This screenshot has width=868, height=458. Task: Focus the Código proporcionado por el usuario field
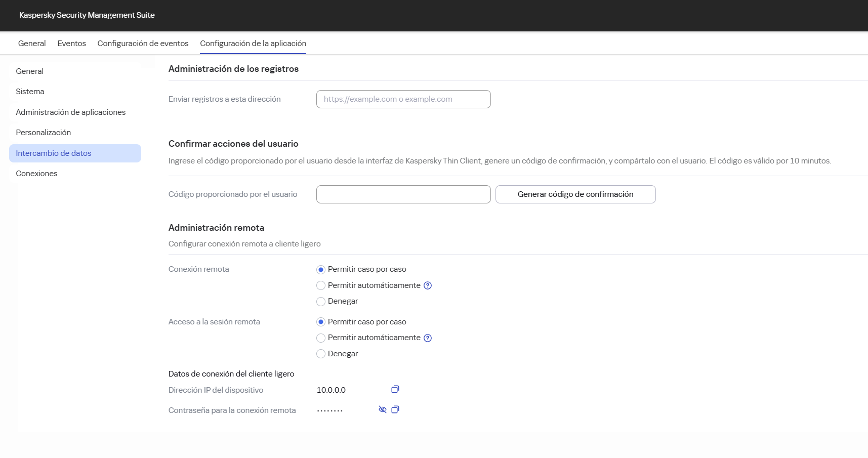coord(403,194)
